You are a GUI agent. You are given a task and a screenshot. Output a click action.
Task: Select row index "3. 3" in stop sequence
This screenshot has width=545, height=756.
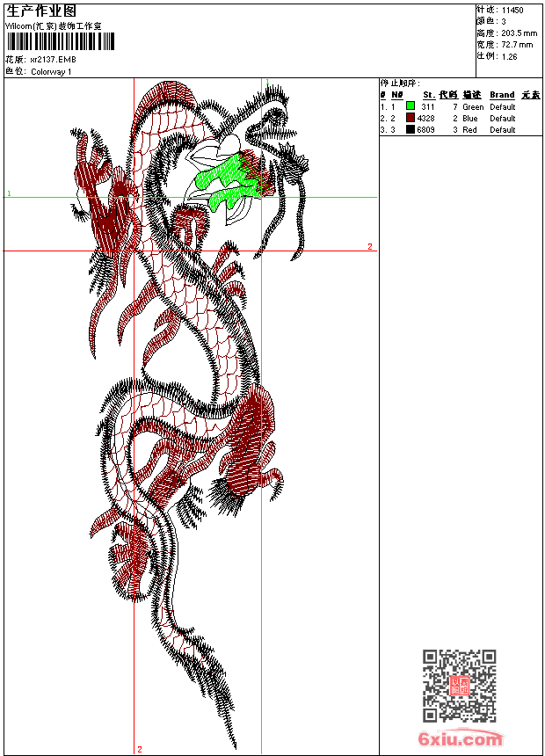[388, 130]
